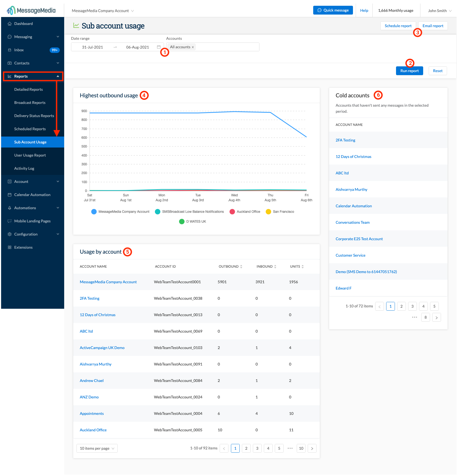Open the 10 items per page dropdown
The height and width of the screenshot is (476, 458).
pos(97,448)
